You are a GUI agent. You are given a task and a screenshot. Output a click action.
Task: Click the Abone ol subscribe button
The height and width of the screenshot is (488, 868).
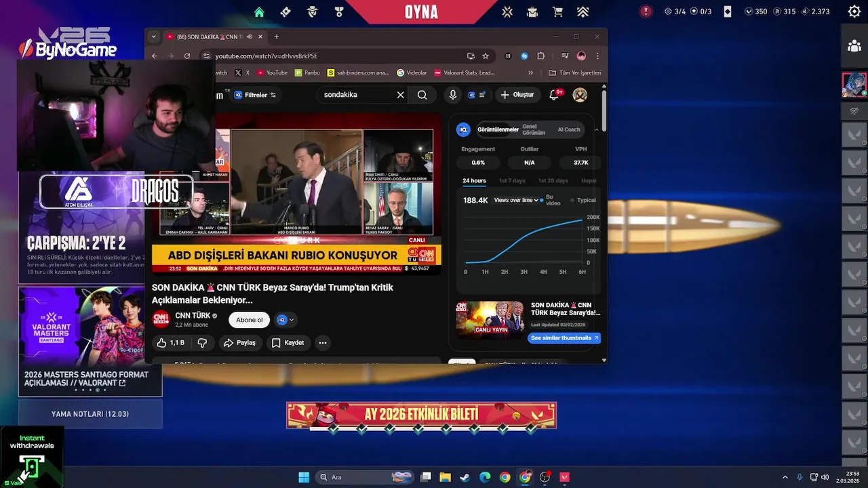pos(250,320)
